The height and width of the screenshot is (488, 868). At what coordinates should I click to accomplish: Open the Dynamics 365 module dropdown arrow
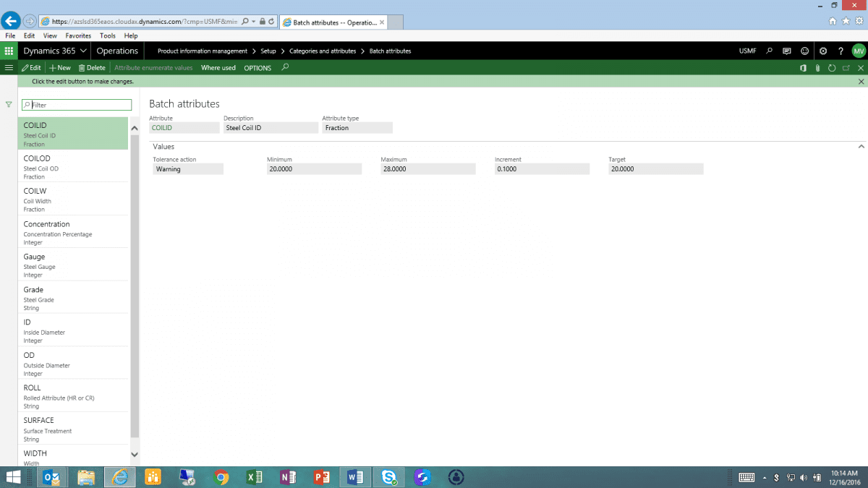83,51
